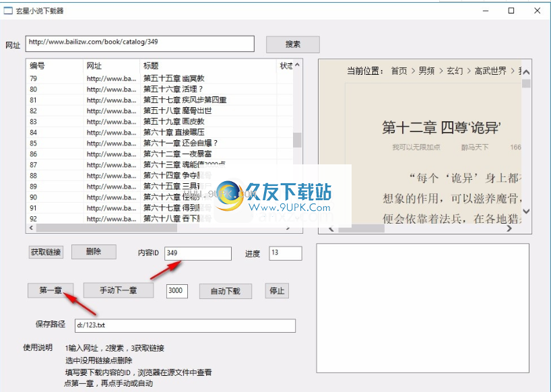
Task: Click the browser preview scroll-down arrow
Action: point(526,211)
